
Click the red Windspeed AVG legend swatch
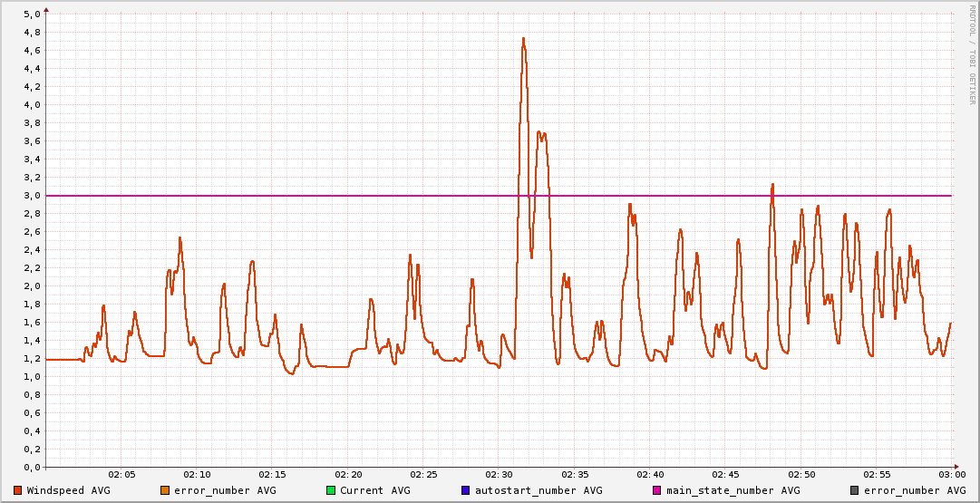pyautogui.click(x=17, y=490)
